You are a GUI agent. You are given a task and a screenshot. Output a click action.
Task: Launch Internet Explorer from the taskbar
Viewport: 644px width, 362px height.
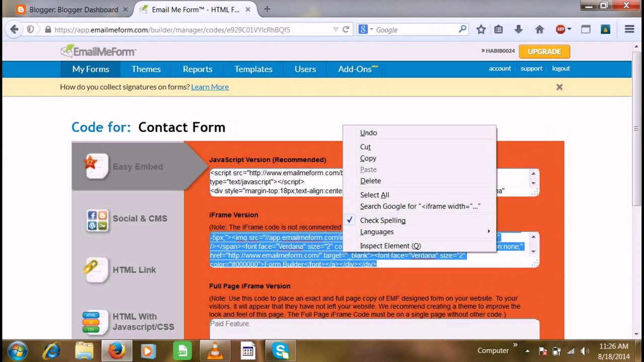coord(51,350)
